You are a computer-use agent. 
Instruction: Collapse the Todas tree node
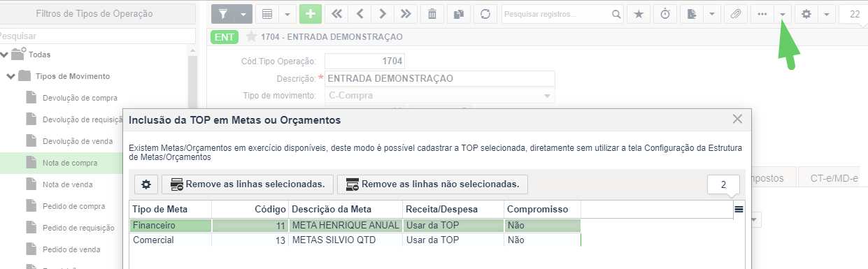pos(5,54)
